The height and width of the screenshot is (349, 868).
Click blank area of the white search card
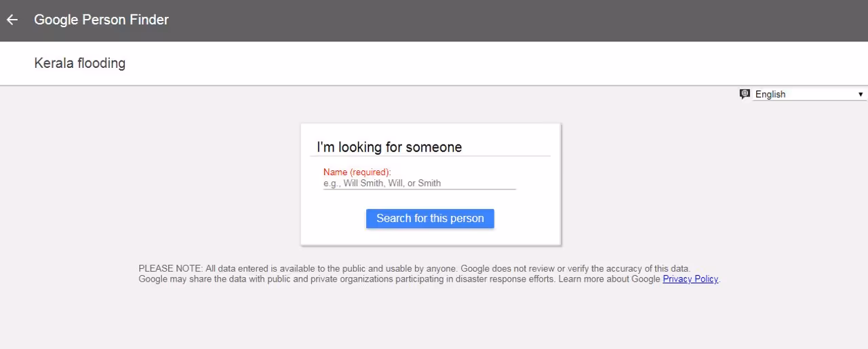(x=529, y=204)
